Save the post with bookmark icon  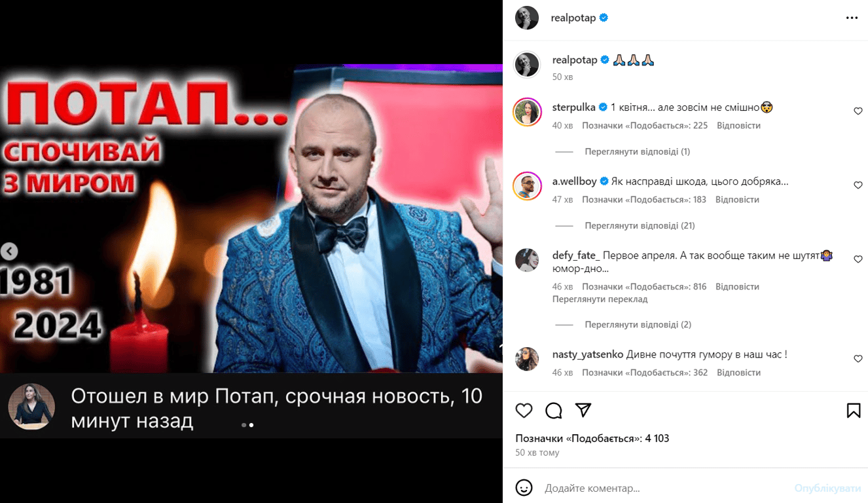(x=854, y=411)
